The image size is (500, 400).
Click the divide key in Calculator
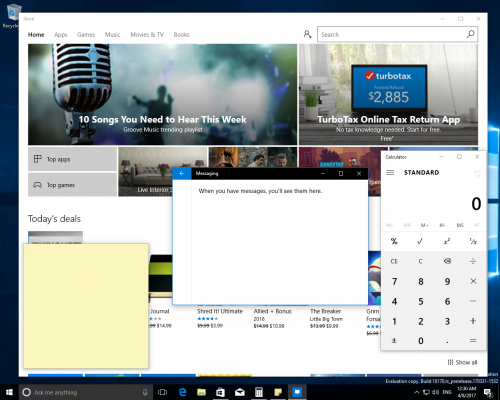point(473,261)
